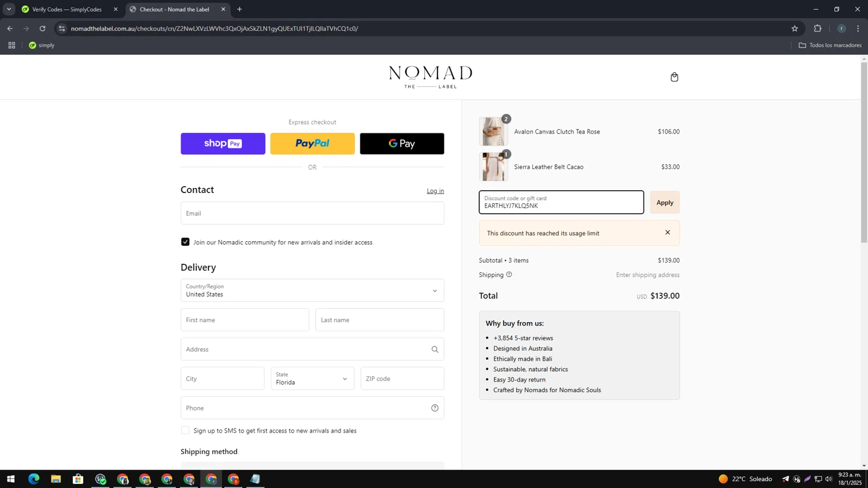Open the shopping cart bag icon

(x=674, y=77)
